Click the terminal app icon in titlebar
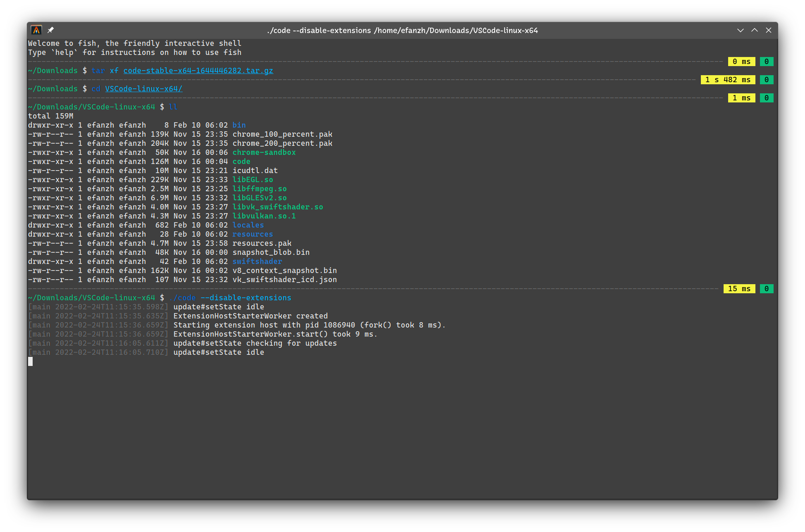Screen dimensions: 805x532 (x=37, y=30)
